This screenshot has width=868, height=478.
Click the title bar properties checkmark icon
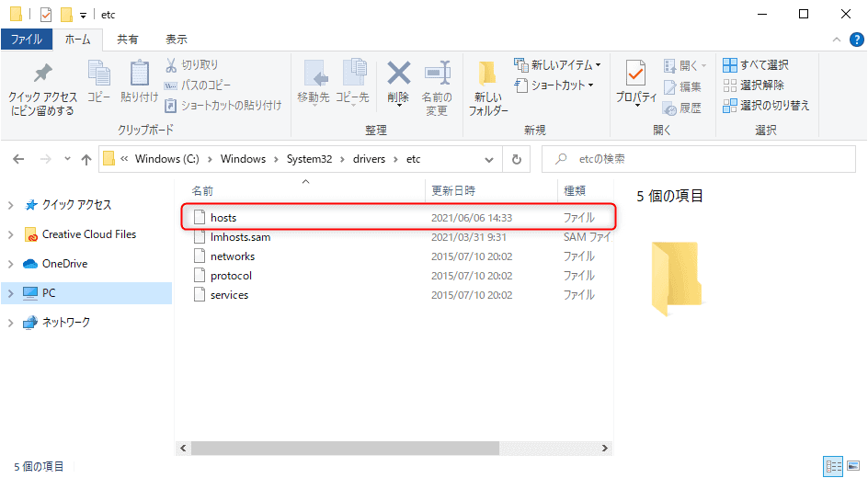pyautogui.click(x=46, y=15)
